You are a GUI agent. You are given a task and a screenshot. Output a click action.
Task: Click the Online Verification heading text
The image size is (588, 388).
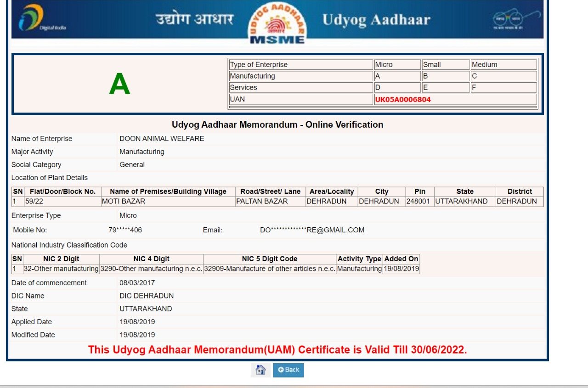pyautogui.click(x=277, y=125)
